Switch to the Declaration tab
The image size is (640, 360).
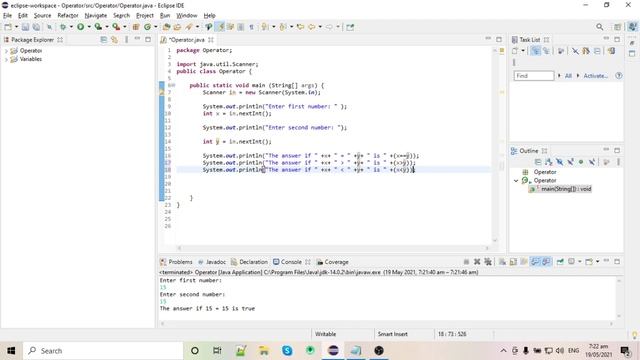pos(249,262)
